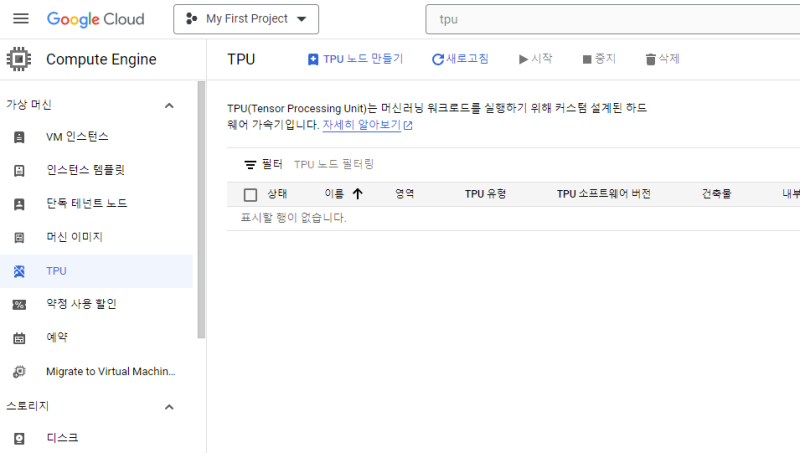Image resolution: width=800 pixels, height=453 pixels.
Task: Click 새로고침 refresh button
Action: click(x=460, y=59)
